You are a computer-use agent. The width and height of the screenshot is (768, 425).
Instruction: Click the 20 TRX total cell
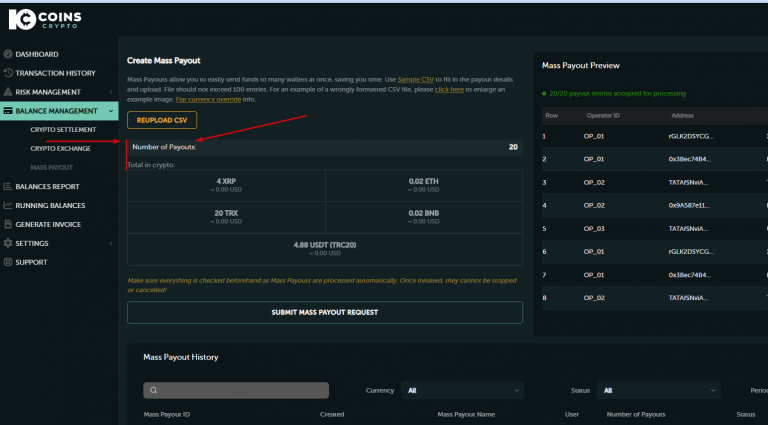click(226, 217)
